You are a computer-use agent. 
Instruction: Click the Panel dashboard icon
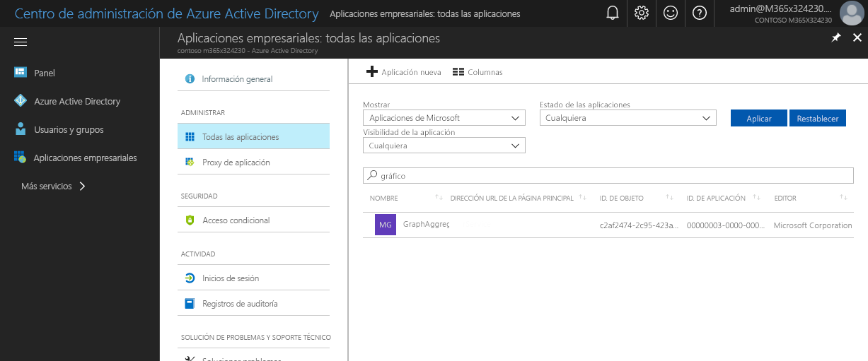point(21,73)
